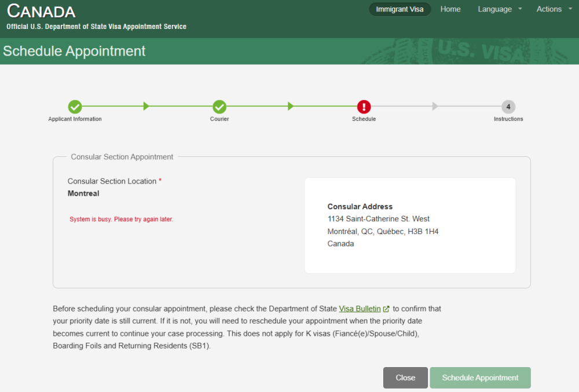Click the Applicant Information green checkmark step icon

tap(75, 107)
